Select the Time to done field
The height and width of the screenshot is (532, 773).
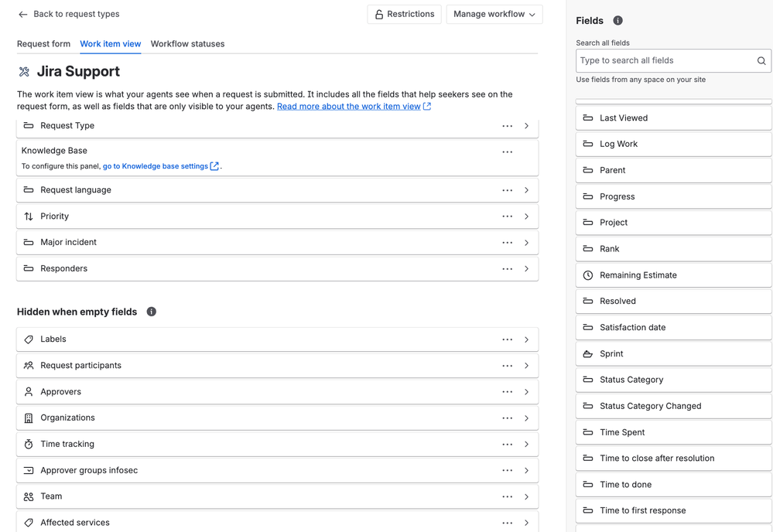pyautogui.click(x=673, y=485)
